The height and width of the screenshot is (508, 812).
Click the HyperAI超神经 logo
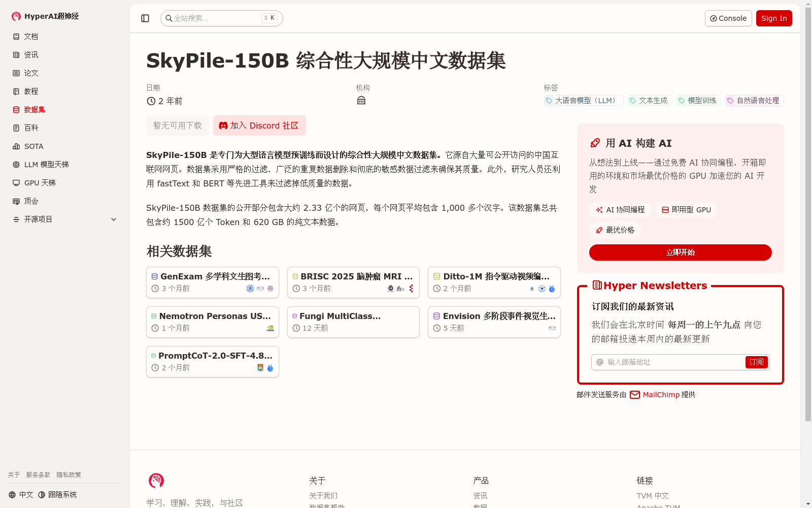(45, 16)
